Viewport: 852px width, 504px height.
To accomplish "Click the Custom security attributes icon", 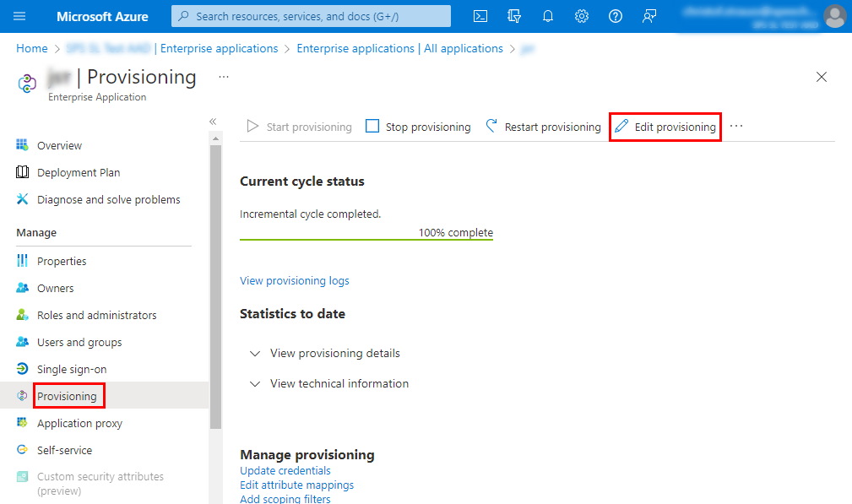I will click(x=22, y=477).
